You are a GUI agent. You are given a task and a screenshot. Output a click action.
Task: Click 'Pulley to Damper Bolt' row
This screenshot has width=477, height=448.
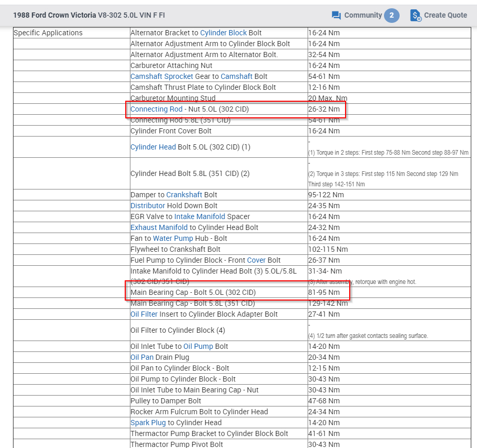point(166,401)
